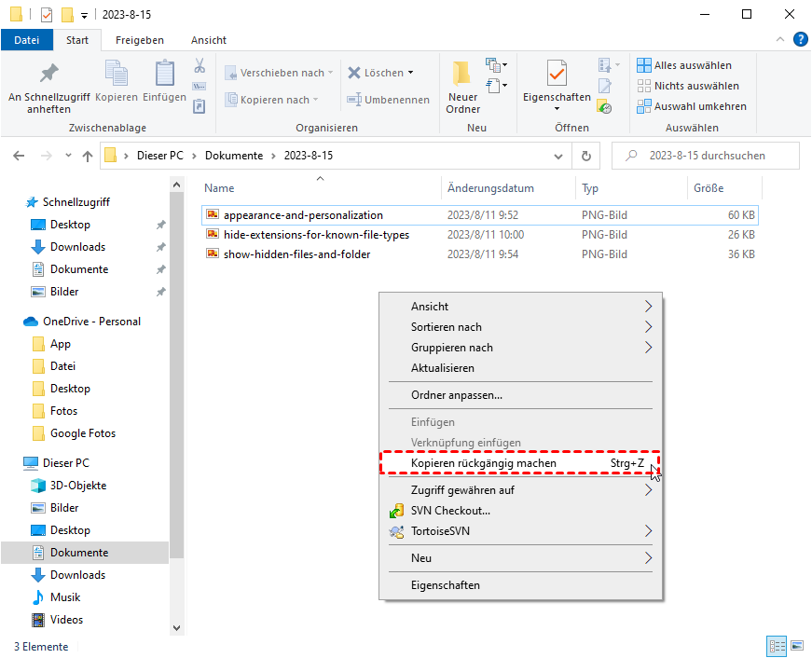Select Musik in navigation pane

tap(64, 597)
